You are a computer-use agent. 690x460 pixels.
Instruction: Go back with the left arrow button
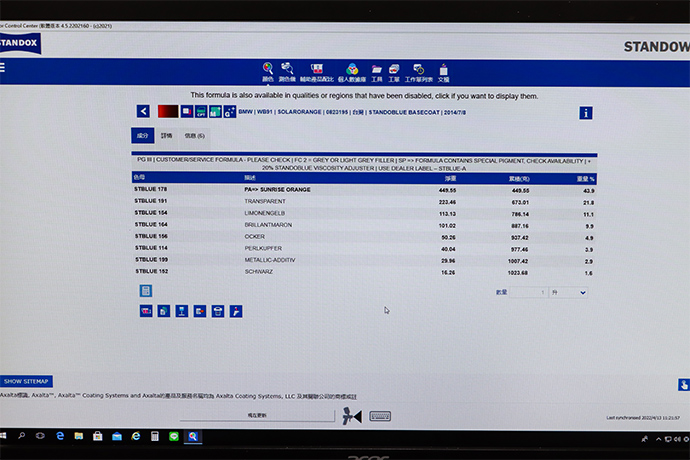click(x=143, y=111)
